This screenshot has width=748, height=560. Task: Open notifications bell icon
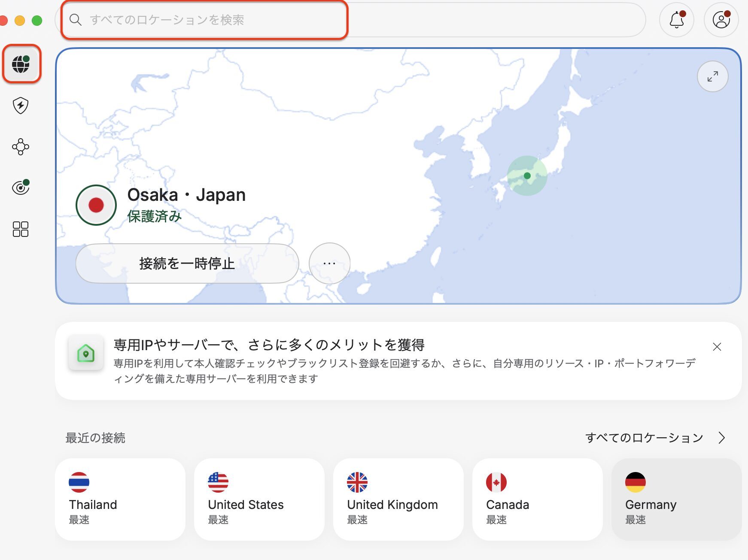pos(677,20)
